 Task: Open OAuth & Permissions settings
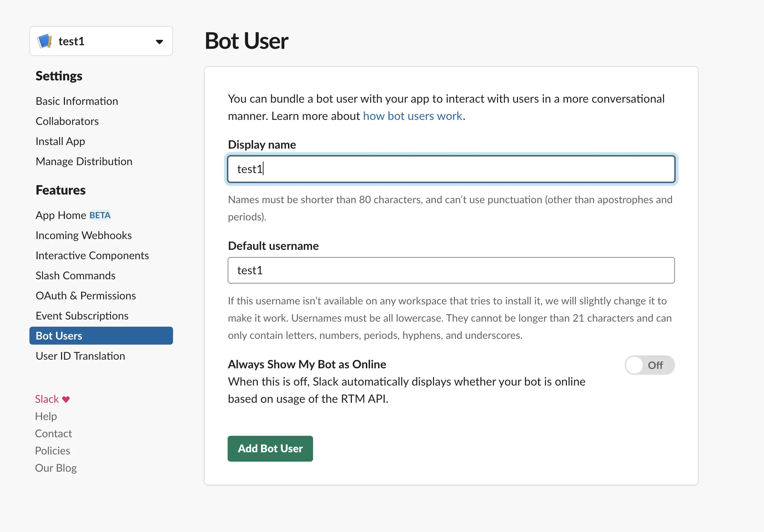[86, 295]
